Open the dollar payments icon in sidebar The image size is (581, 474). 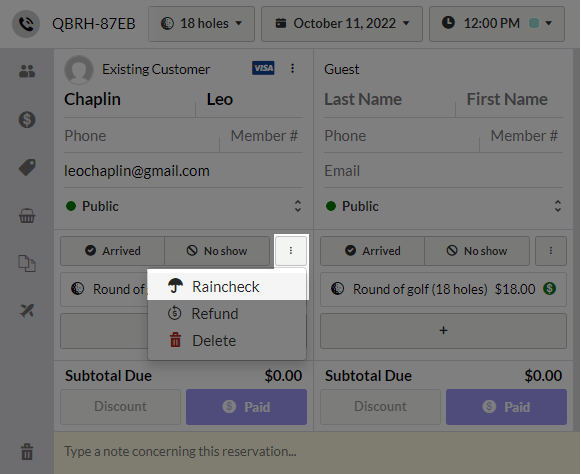[x=27, y=120]
